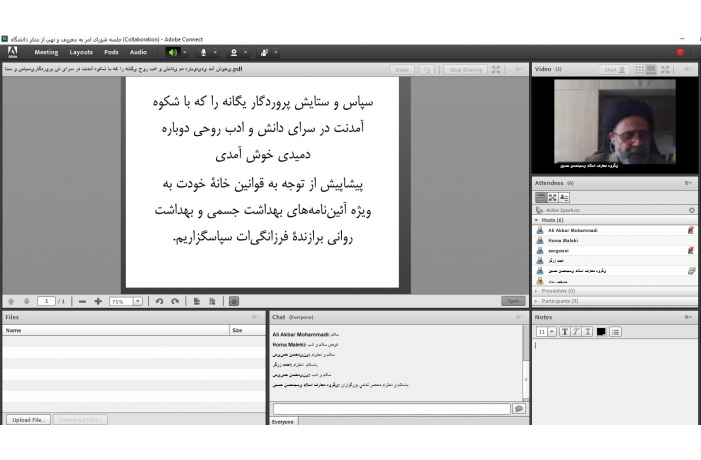This screenshot has width=701, height=460.
Task: Open the Notes font size dropdown
Action: 552,332
